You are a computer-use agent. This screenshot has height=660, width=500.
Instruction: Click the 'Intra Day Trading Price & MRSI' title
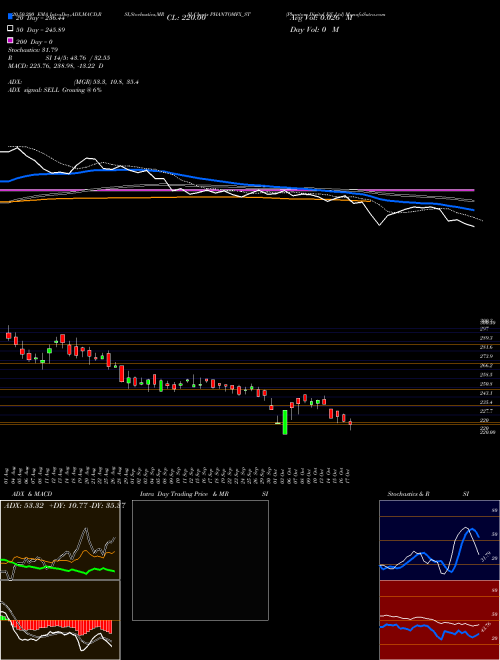[204, 494]
